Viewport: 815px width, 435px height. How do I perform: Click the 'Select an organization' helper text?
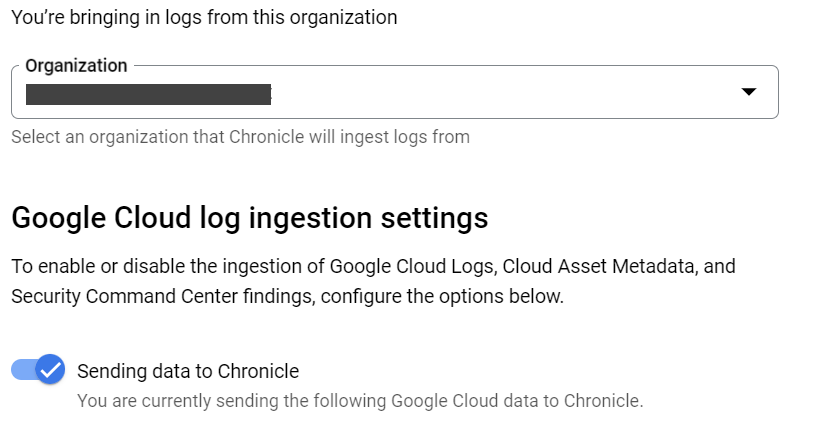(240, 137)
